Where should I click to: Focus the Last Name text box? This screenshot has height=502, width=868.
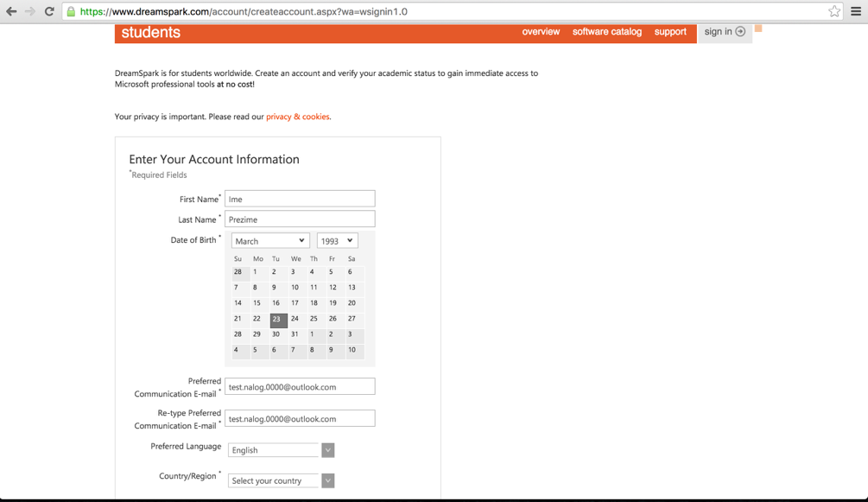click(300, 219)
